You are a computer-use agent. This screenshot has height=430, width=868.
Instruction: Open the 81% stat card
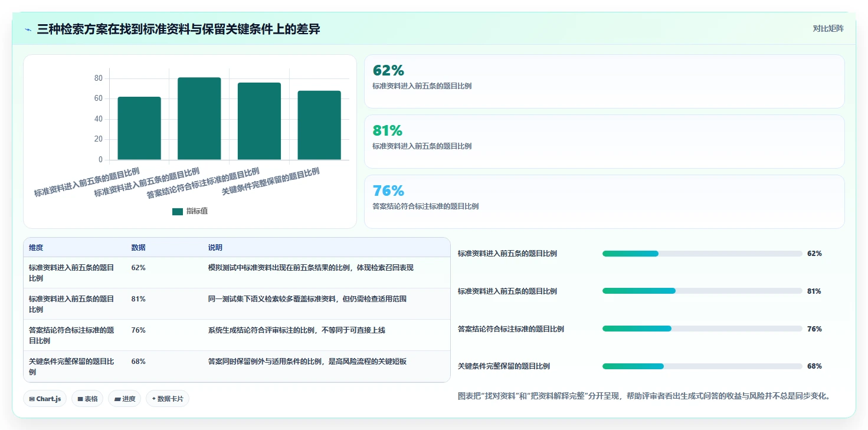pyautogui.click(x=604, y=142)
